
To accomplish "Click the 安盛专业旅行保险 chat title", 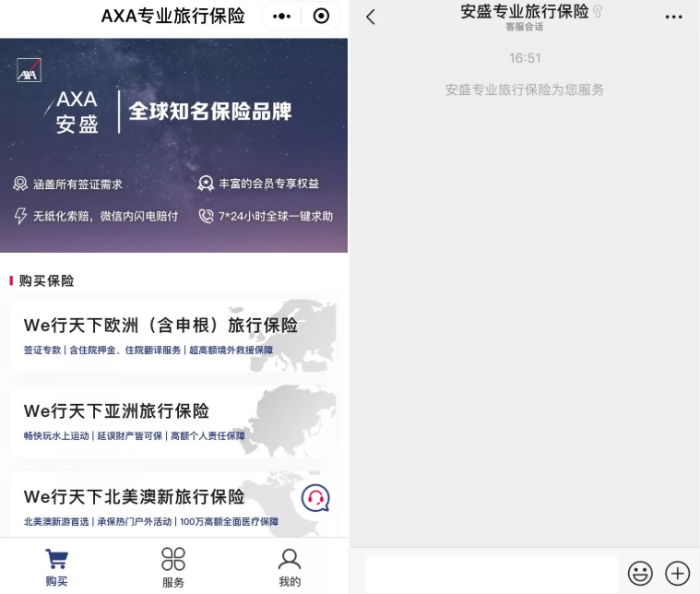I will click(525, 11).
